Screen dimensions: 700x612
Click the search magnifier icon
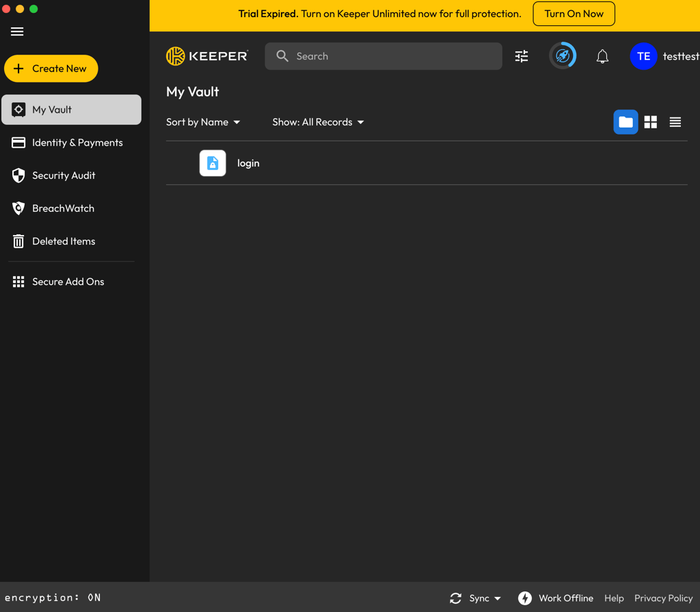tap(282, 56)
